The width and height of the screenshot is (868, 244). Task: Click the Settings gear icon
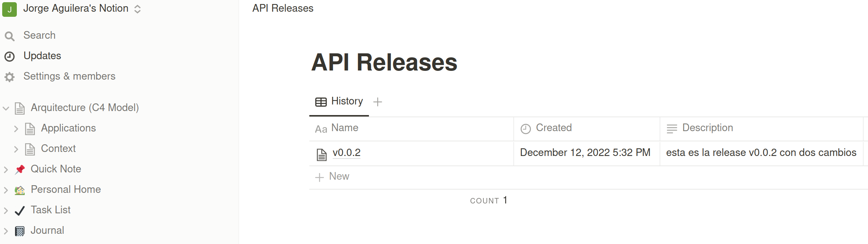(10, 77)
